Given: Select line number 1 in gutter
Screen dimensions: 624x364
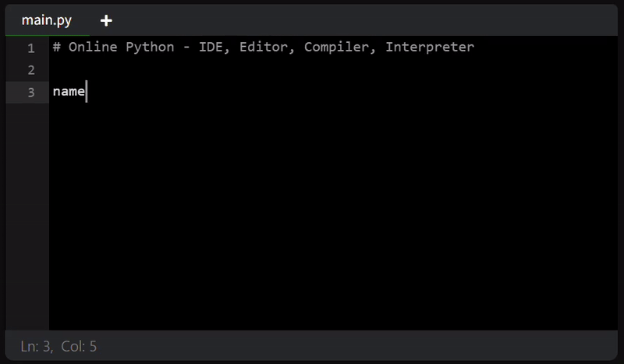Looking at the screenshot, I should (31, 48).
